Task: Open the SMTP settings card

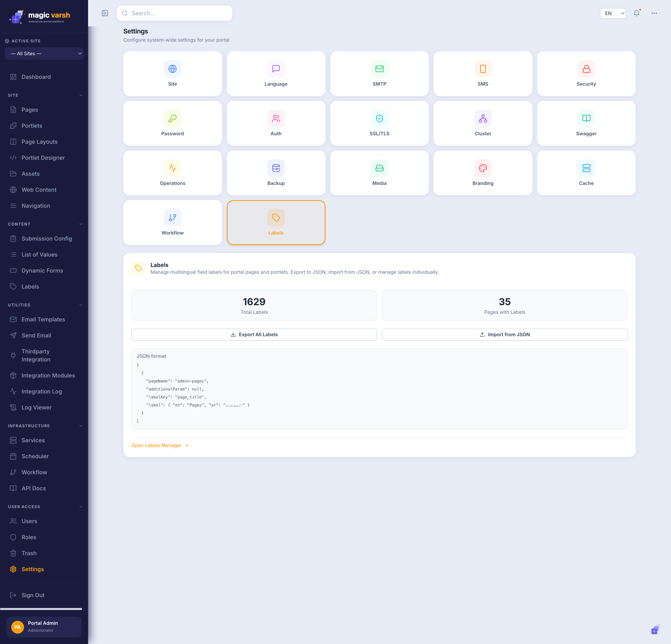Action: click(x=379, y=74)
